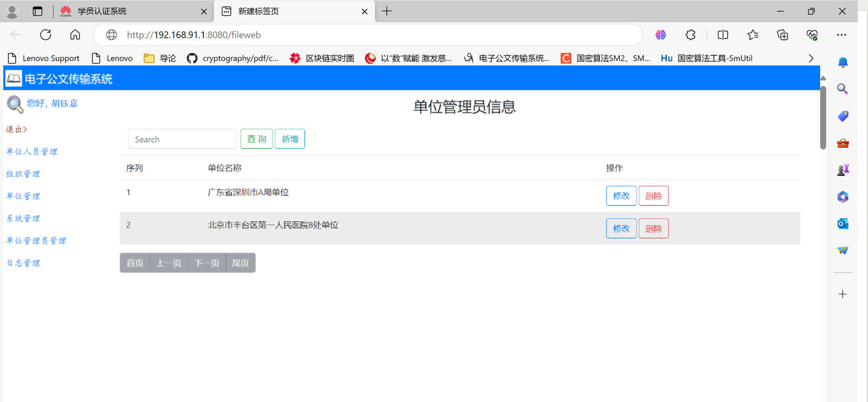Image resolution: width=868 pixels, height=402 pixels.
Task: Go to last page with 尾页
Action: pos(240,263)
